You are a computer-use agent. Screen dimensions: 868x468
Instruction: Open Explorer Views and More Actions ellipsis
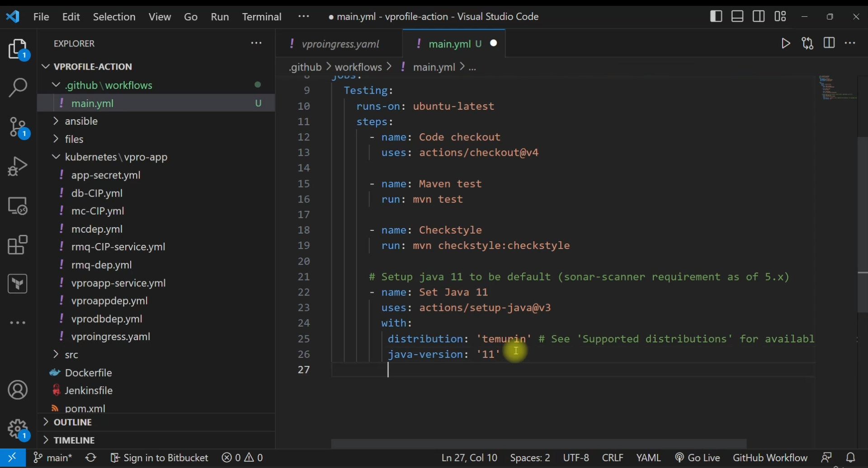point(257,43)
